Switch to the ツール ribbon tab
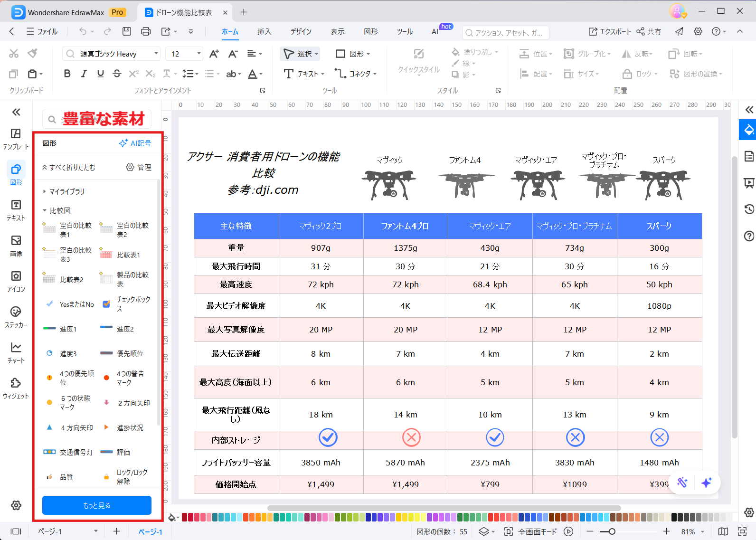The width and height of the screenshot is (756, 540). pyautogui.click(x=405, y=31)
